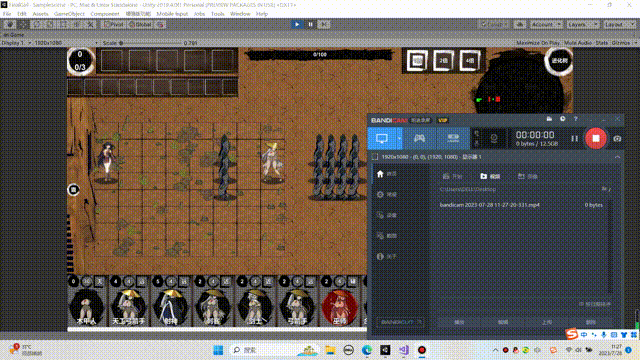Open the Display 1 dropdown in Game view
Viewport: 640px width, 360px height.
pyautogui.click(x=16, y=43)
